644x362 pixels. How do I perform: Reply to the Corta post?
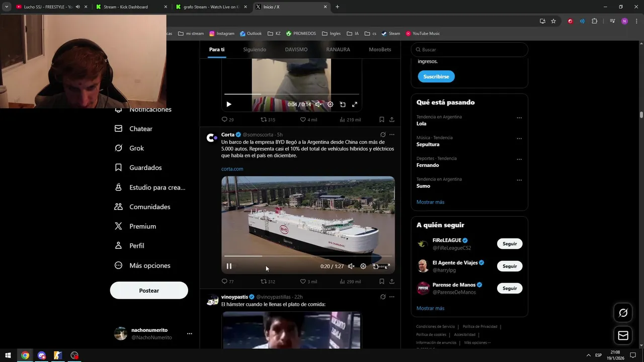coord(227,282)
